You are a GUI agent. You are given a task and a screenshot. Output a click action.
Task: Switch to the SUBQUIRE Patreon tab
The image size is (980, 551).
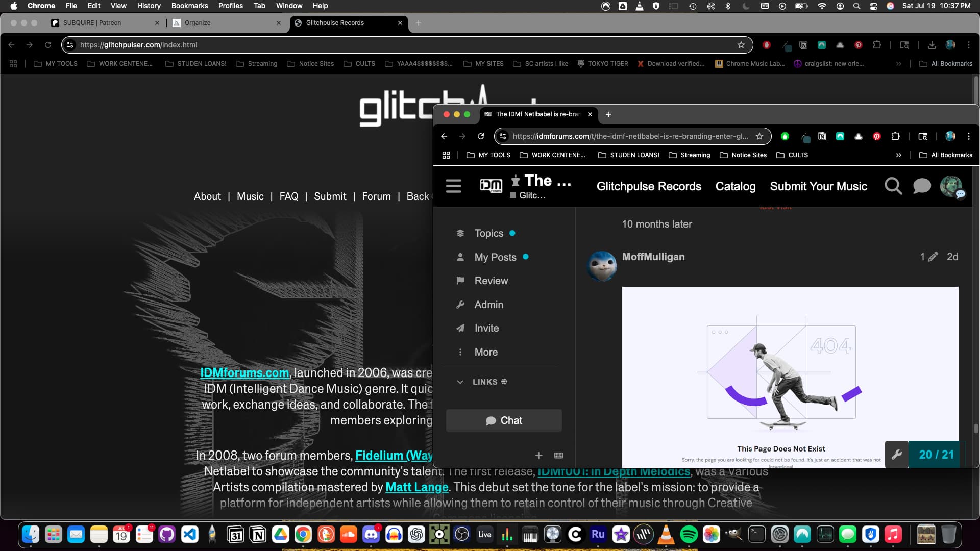(92, 23)
